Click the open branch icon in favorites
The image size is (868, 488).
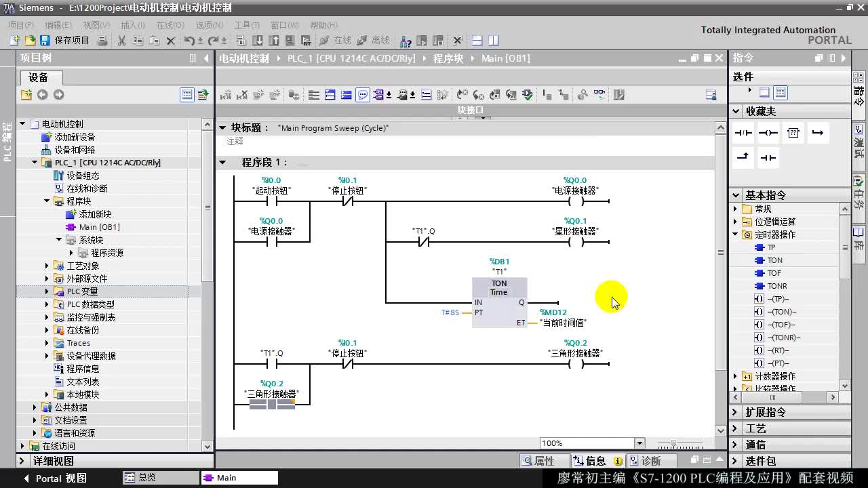(x=817, y=133)
